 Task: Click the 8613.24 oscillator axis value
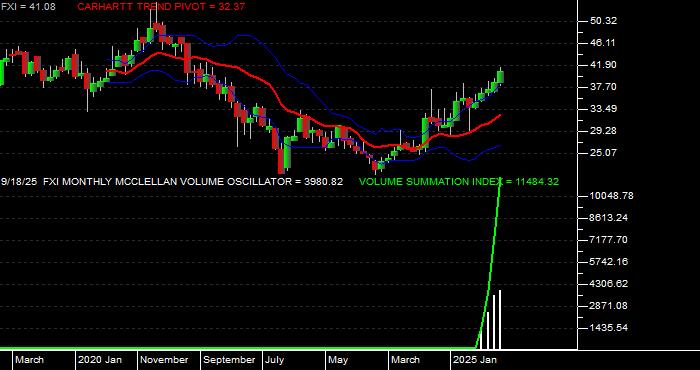(x=609, y=218)
